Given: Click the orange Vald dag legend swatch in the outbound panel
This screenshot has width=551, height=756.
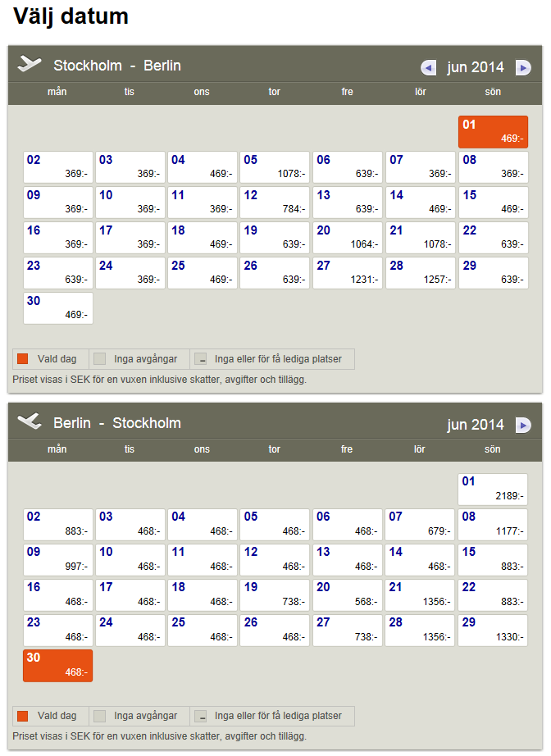Looking at the screenshot, I should (x=23, y=359).
